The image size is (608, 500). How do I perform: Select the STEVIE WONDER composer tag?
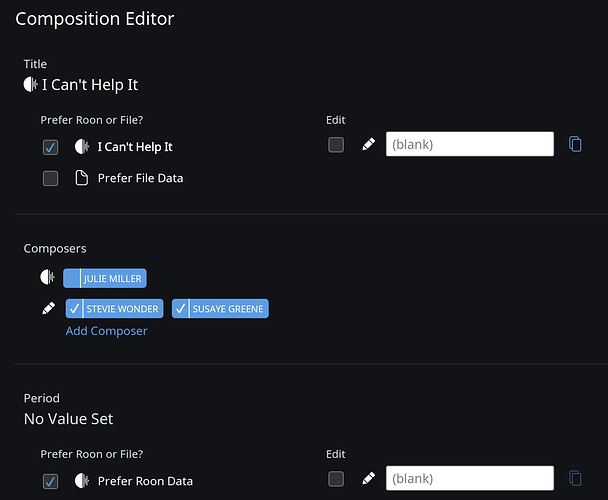click(114, 308)
